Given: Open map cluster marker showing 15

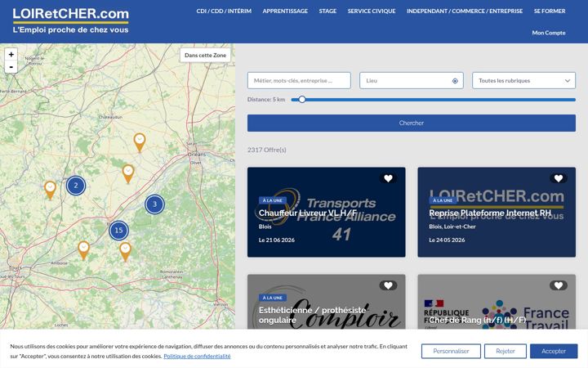Looking at the screenshot, I should [x=118, y=230].
